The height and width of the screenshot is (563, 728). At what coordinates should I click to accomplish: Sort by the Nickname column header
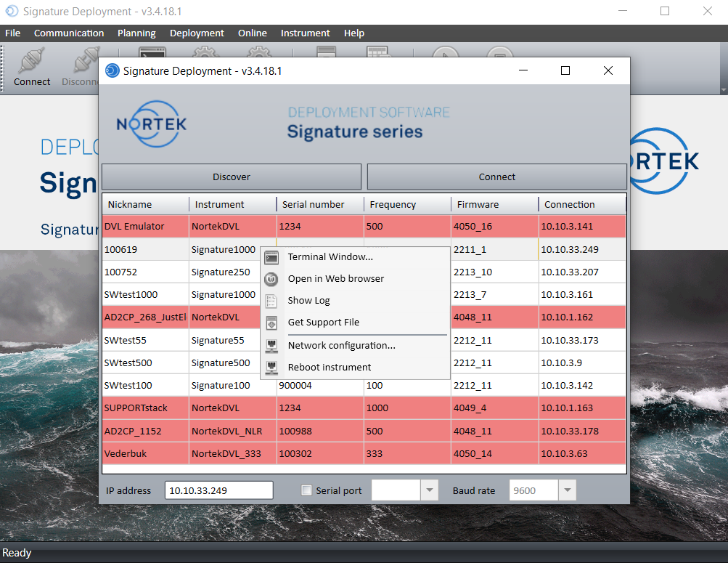pos(146,204)
